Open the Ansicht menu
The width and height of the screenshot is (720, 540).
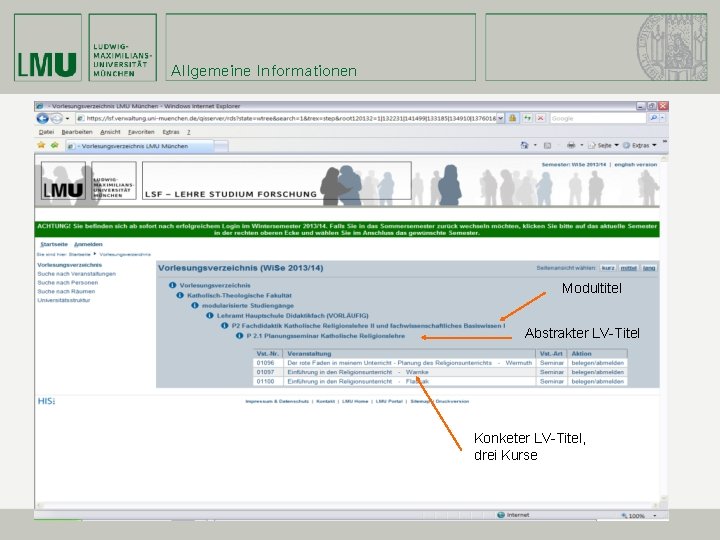click(110, 132)
